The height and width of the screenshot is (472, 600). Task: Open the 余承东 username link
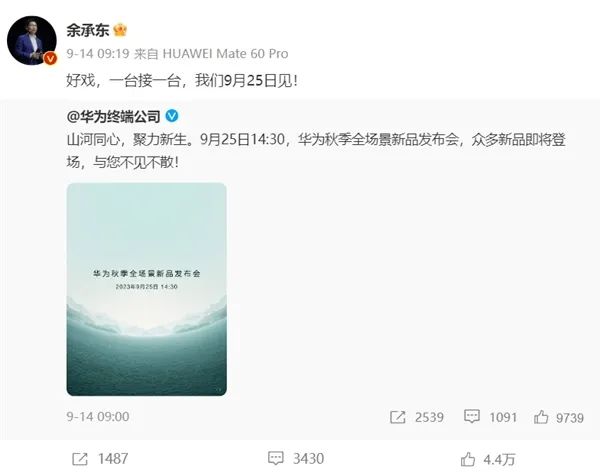click(x=88, y=30)
